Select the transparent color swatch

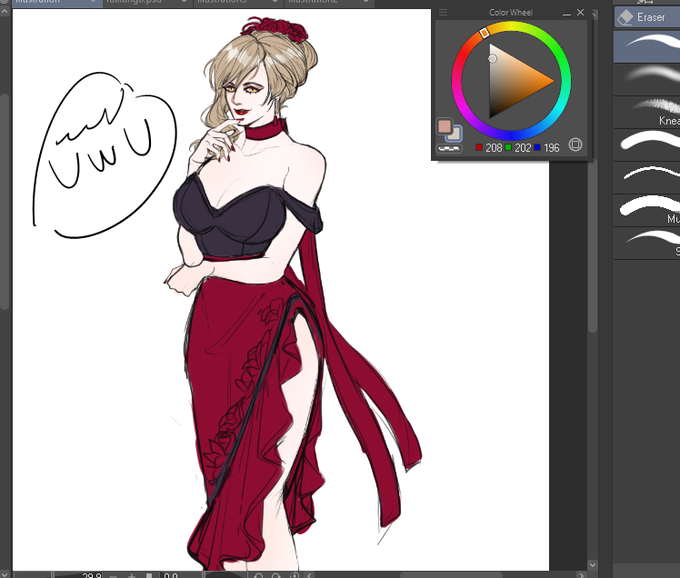tap(449, 148)
